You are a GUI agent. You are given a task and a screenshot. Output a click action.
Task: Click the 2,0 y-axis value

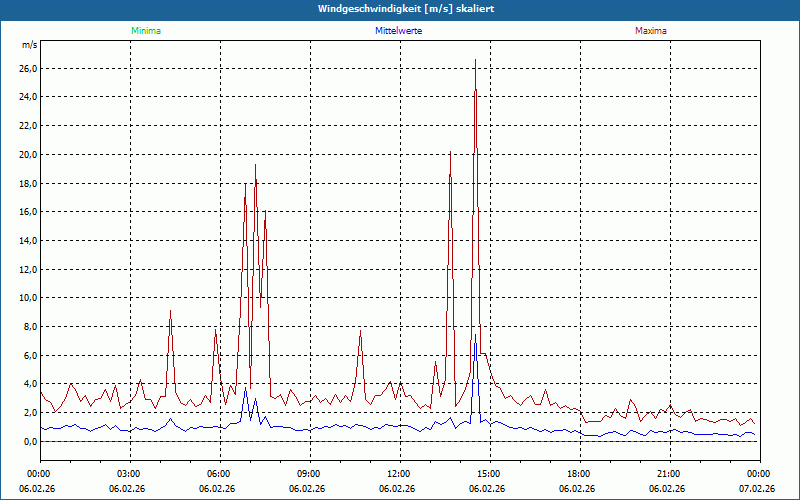30,413
